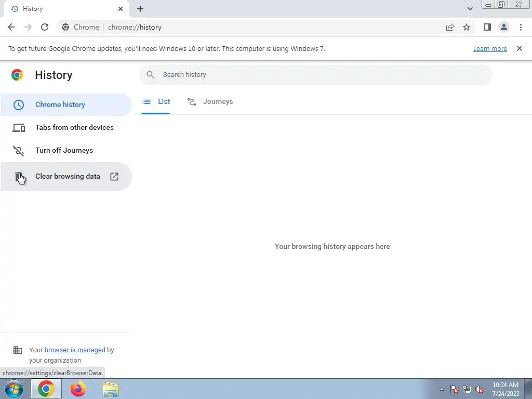
Task: Open the Windows Start menu
Action: [x=14, y=389]
